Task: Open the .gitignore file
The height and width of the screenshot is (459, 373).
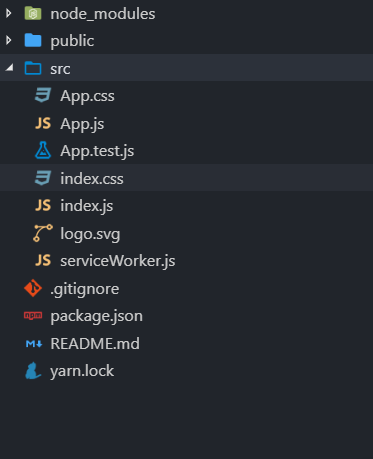Action: (x=84, y=289)
